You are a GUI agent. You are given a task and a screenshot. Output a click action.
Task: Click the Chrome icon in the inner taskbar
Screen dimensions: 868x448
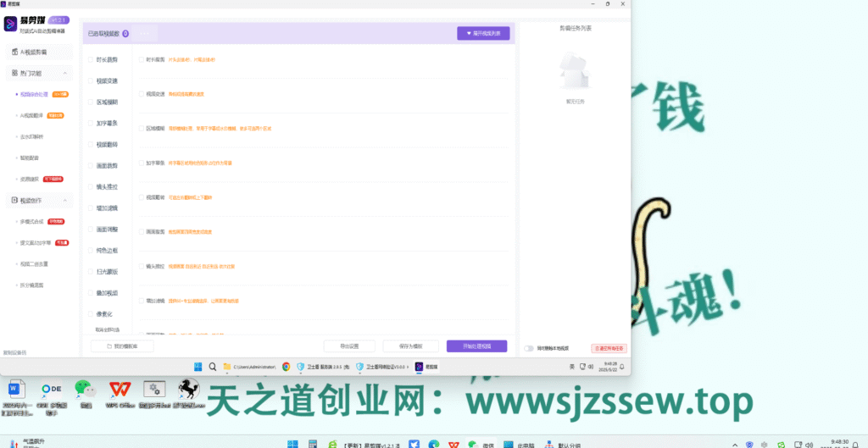pyautogui.click(x=287, y=367)
